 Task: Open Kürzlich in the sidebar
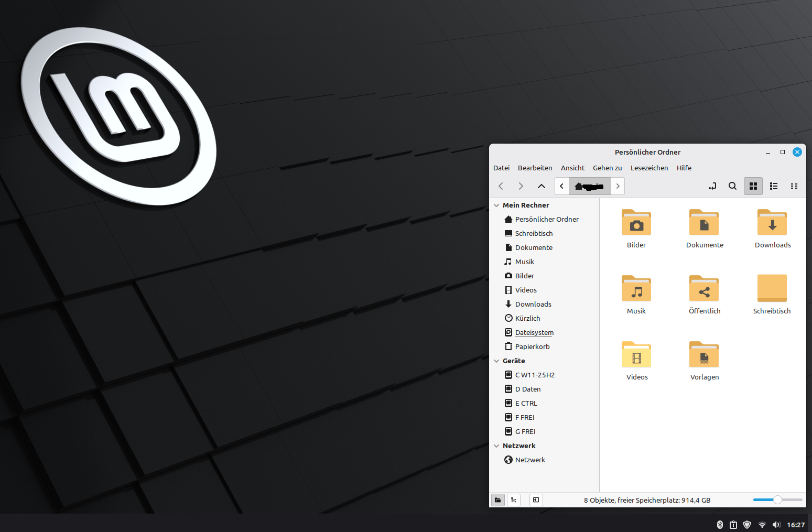pos(544,319)
